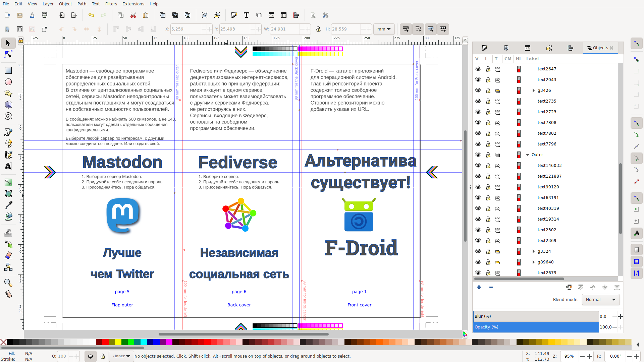Select the Selector arrow tool

[x=8, y=43]
